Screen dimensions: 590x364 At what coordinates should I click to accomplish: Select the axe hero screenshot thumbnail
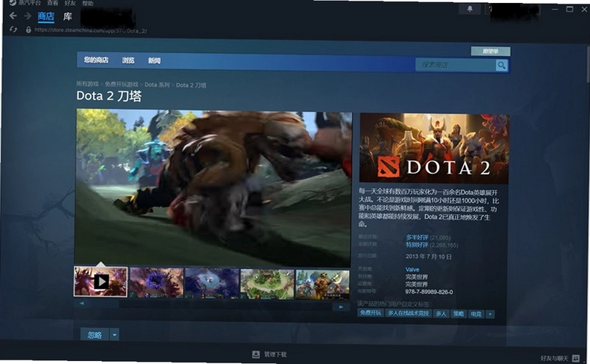click(x=322, y=285)
